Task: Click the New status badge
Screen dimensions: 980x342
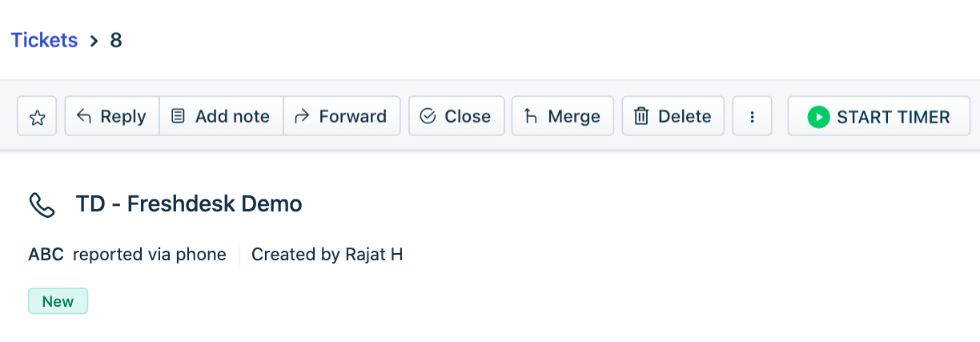Action: [x=58, y=301]
